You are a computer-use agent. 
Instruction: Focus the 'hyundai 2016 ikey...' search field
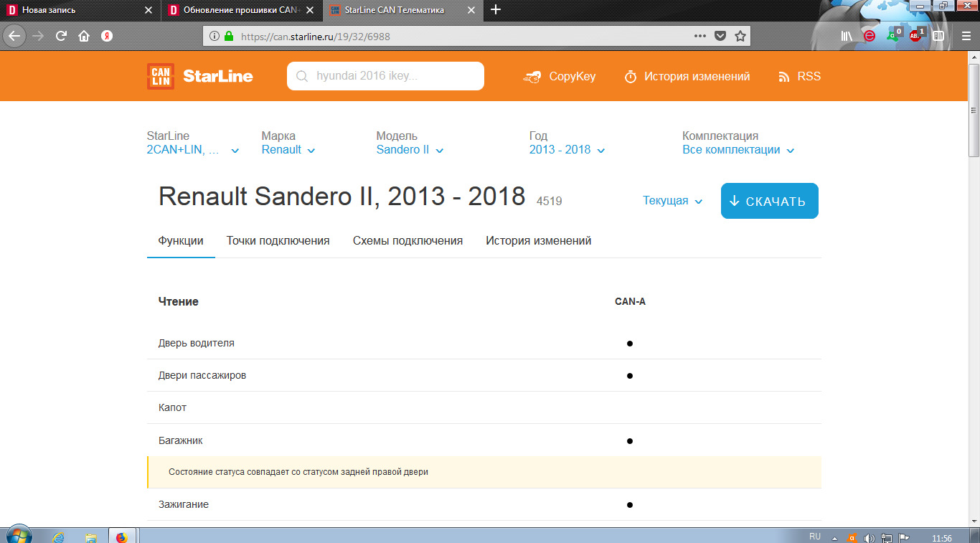pyautogui.click(x=385, y=76)
